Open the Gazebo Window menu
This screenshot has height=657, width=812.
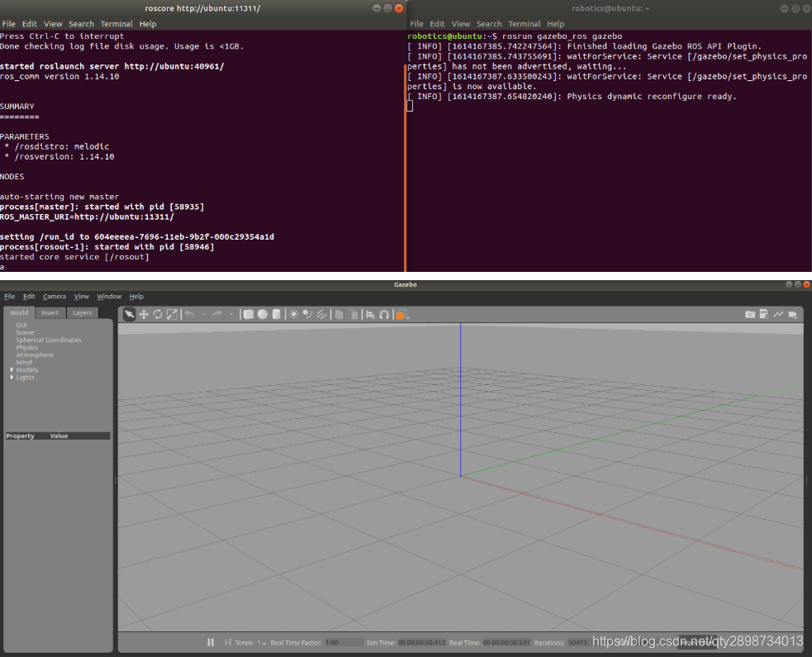click(x=109, y=297)
